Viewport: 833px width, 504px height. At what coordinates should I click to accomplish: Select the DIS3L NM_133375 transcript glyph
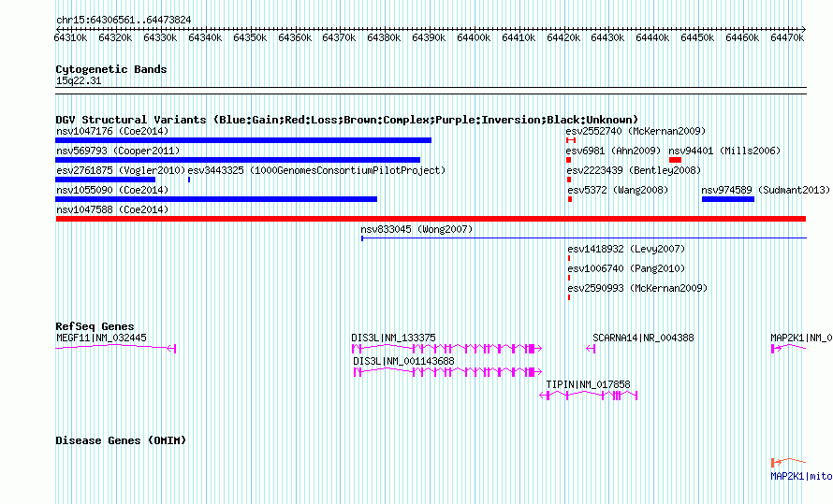tap(446, 349)
